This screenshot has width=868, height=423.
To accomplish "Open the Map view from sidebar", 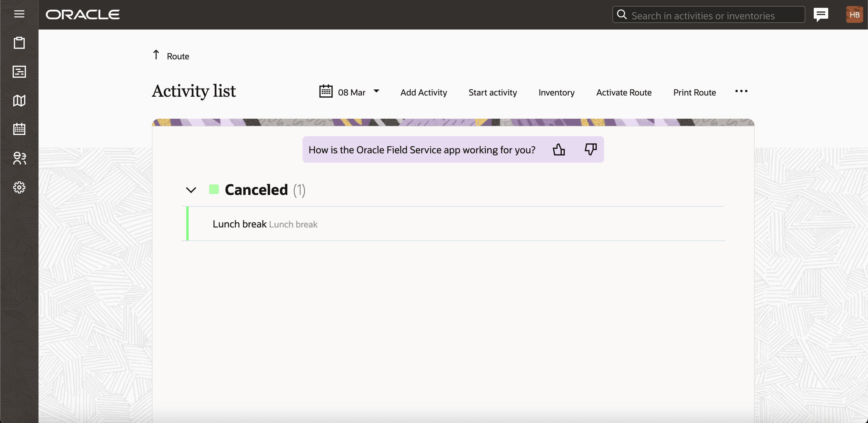I will pyautogui.click(x=19, y=100).
